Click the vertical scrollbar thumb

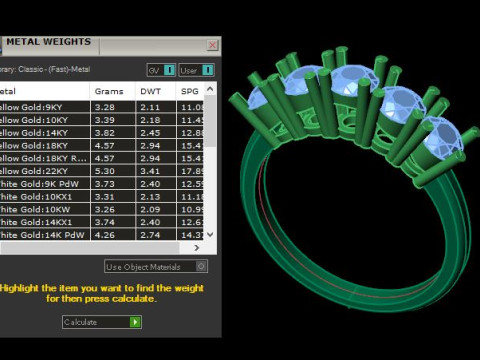click(210, 121)
